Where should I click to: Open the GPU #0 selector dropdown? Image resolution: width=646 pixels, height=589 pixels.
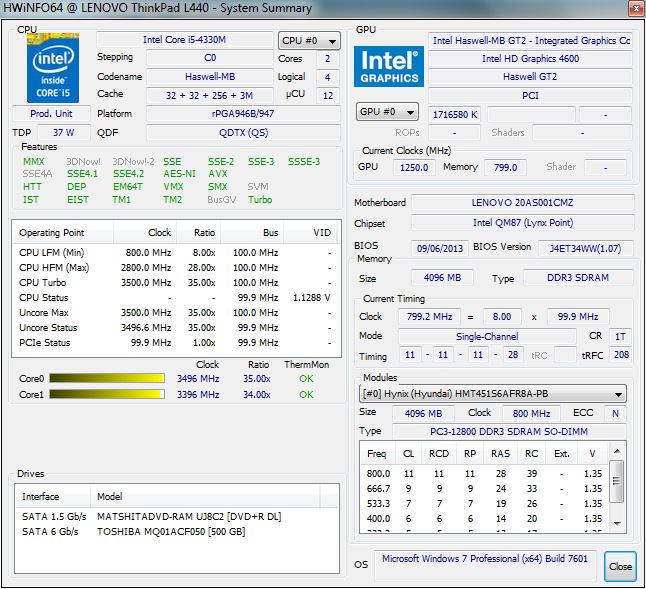point(387,112)
